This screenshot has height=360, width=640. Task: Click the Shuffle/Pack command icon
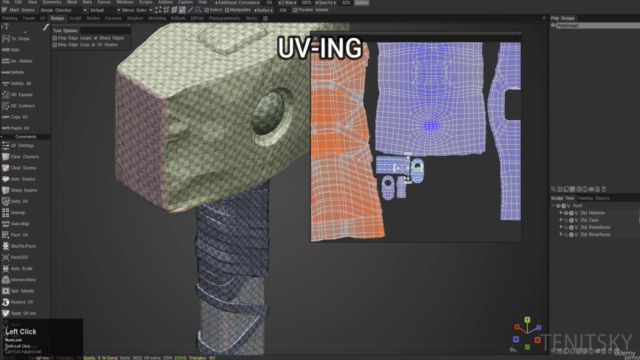point(5,246)
